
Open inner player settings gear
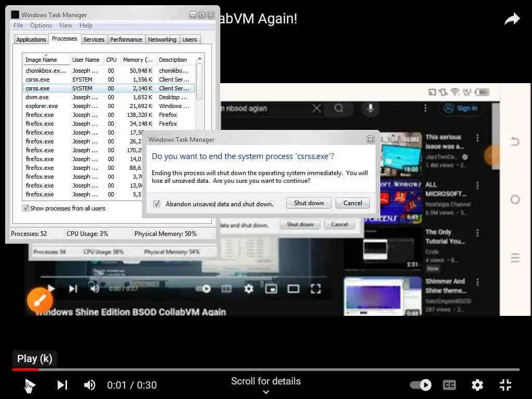click(x=249, y=289)
